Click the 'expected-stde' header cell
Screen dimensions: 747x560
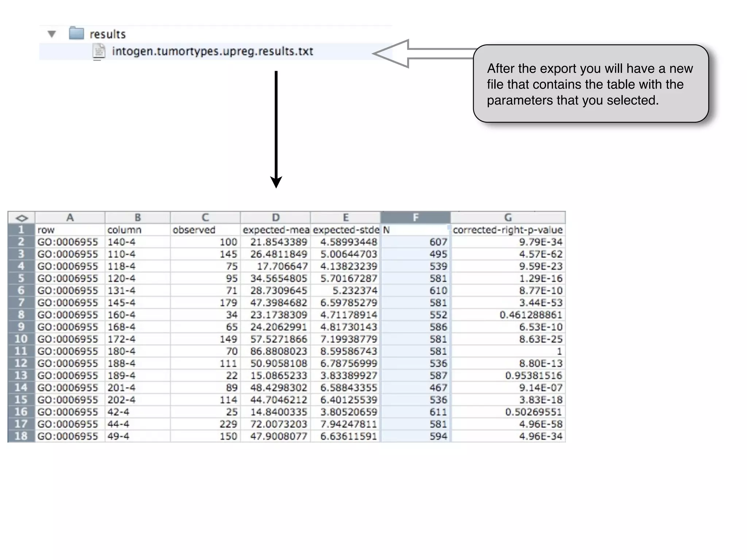point(345,230)
